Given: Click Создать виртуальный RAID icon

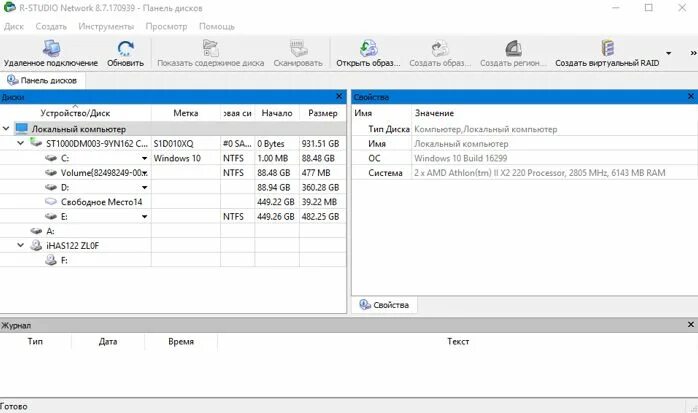Looking at the screenshot, I should (608, 48).
